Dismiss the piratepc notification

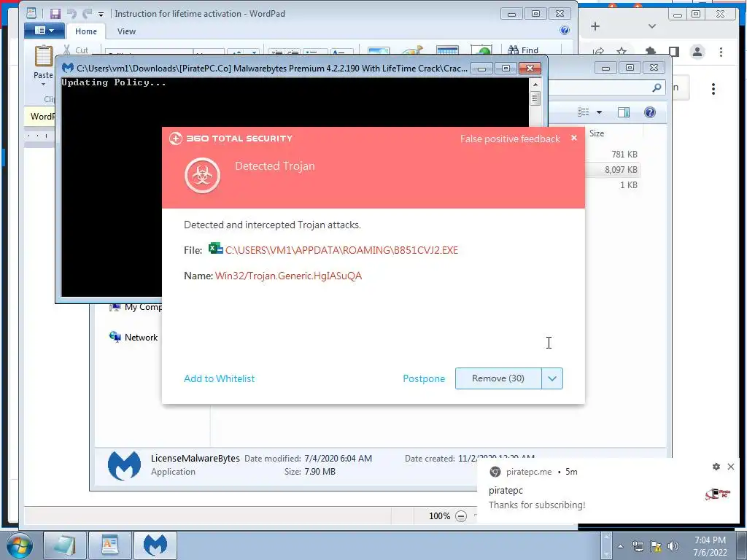pyautogui.click(x=731, y=467)
